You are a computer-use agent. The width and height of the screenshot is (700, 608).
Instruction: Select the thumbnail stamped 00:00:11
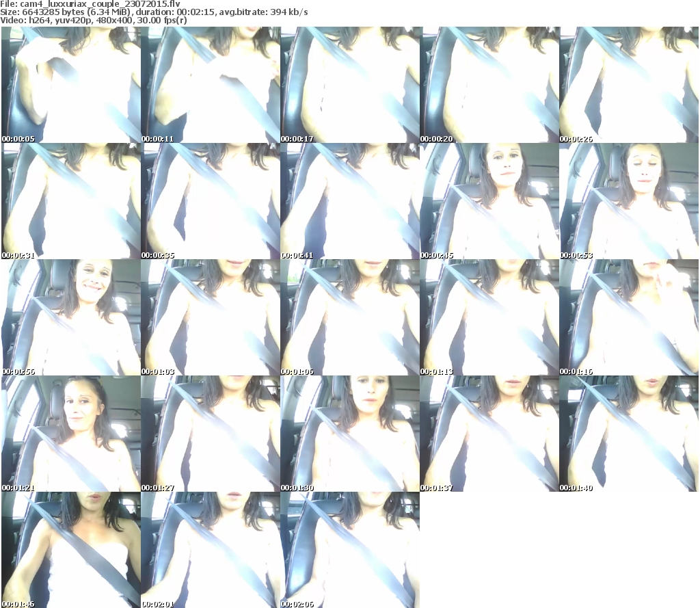coord(211,85)
